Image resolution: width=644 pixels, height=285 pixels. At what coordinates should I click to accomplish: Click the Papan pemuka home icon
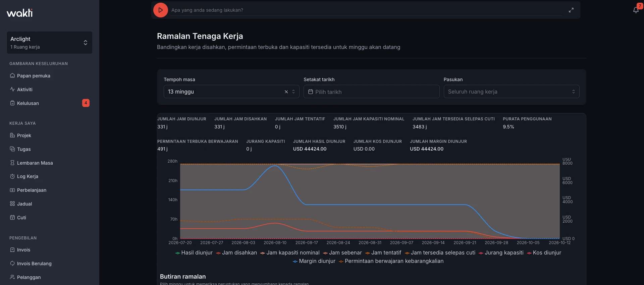(12, 75)
